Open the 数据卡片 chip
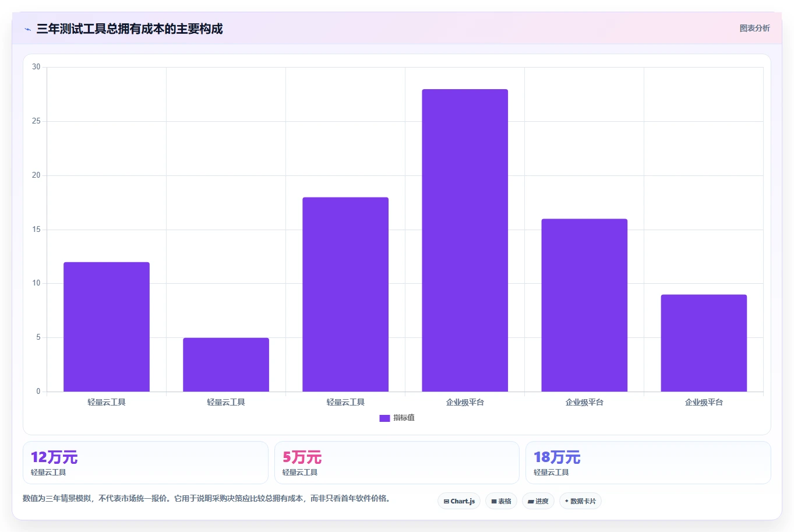The height and width of the screenshot is (532, 794). 580,501
